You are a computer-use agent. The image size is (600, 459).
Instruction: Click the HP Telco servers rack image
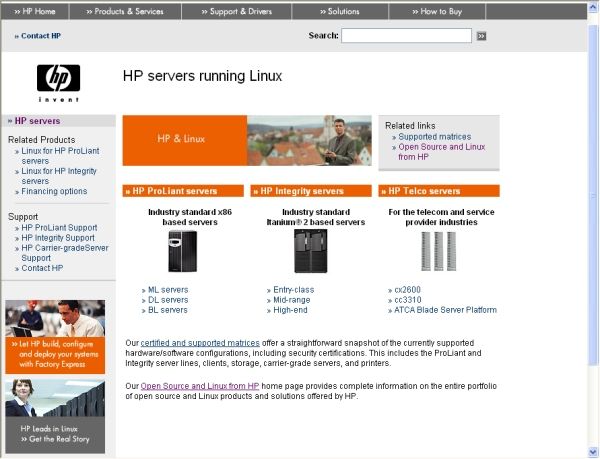439,251
